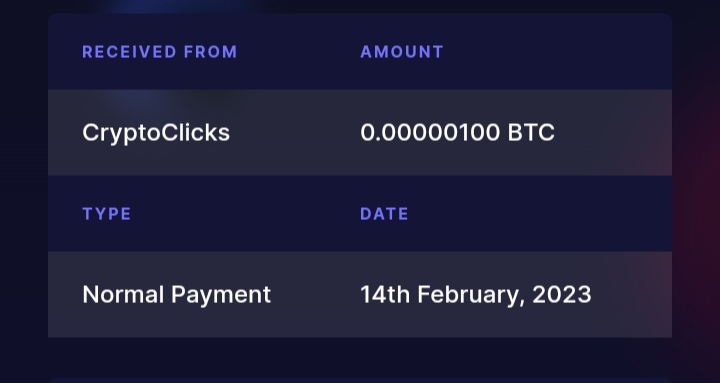720x383 pixels.
Task: Click the BTC currency unit
Action: [x=531, y=133]
